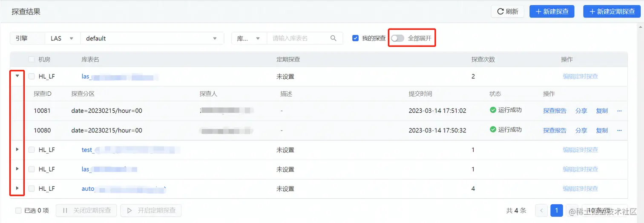Screen dimensions: 644x223
Task: Check the checkbox of the first las_ row
Action: coord(32,77)
